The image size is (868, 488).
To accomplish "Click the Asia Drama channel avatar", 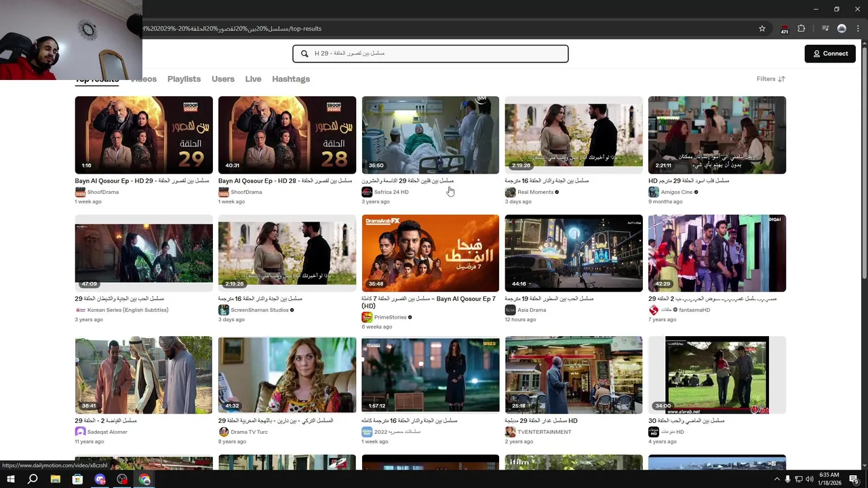I will pyautogui.click(x=510, y=310).
